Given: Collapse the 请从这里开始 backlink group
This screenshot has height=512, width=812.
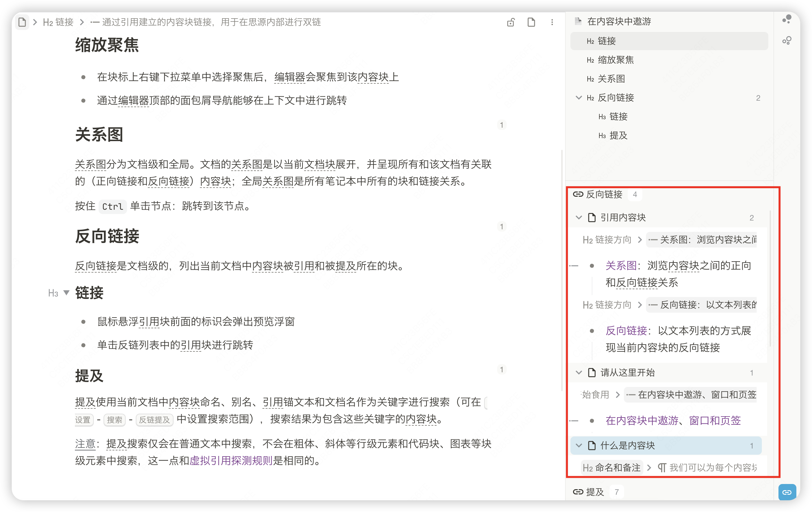Looking at the screenshot, I should [x=579, y=373].
